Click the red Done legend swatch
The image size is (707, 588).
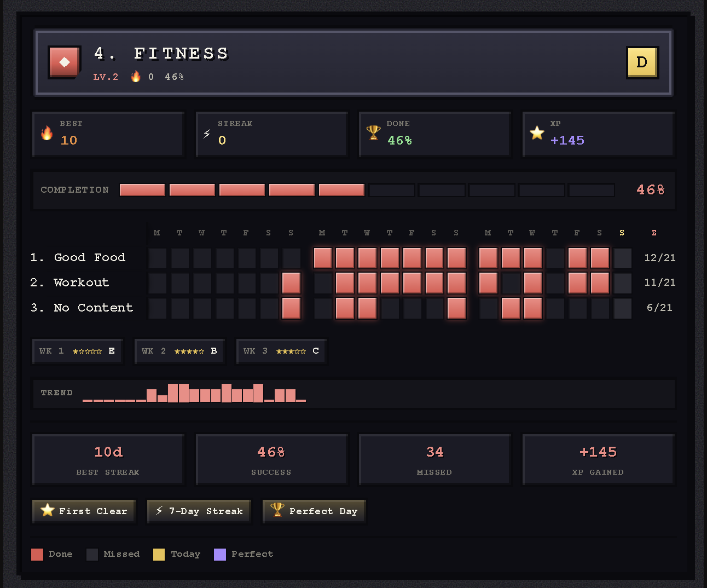(x=37, y=554)
